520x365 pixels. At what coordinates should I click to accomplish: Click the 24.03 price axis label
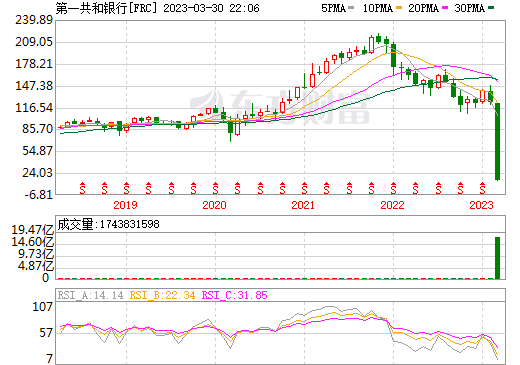coord(38,173)
